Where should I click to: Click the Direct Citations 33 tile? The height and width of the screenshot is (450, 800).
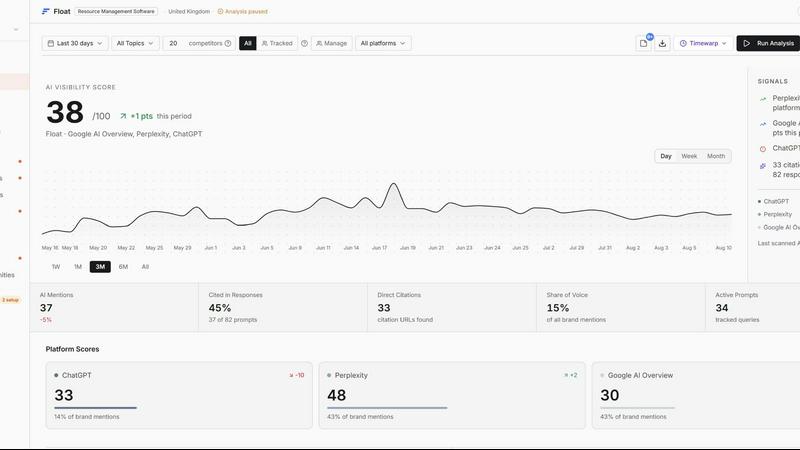(452, 308)
